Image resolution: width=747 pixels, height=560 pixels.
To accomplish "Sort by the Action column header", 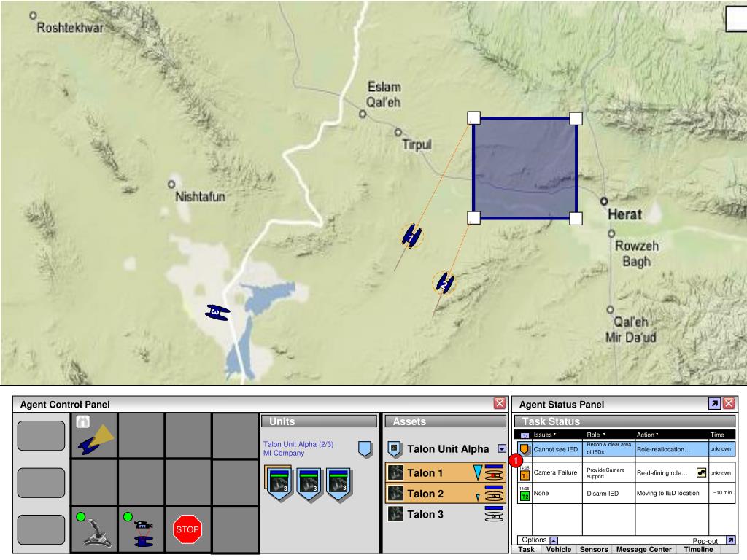I will (x=648, y=435).
